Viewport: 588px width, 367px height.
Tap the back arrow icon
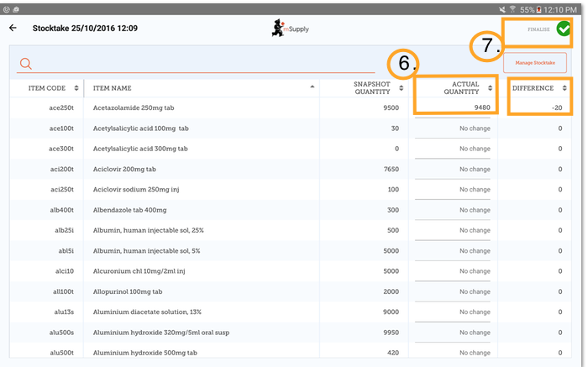pyautogui.click(x=13, y=28)
